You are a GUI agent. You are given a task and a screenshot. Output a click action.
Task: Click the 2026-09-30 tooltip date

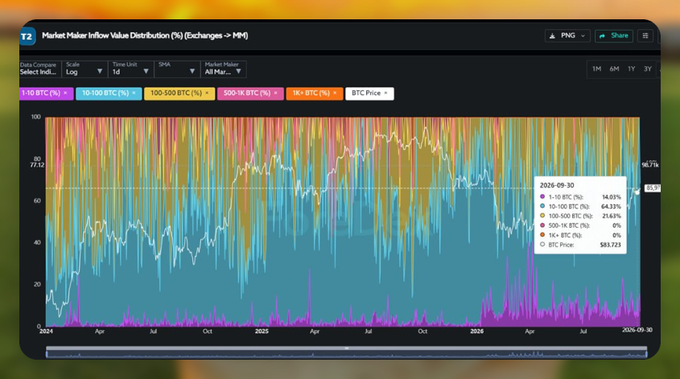coord(557,185)
